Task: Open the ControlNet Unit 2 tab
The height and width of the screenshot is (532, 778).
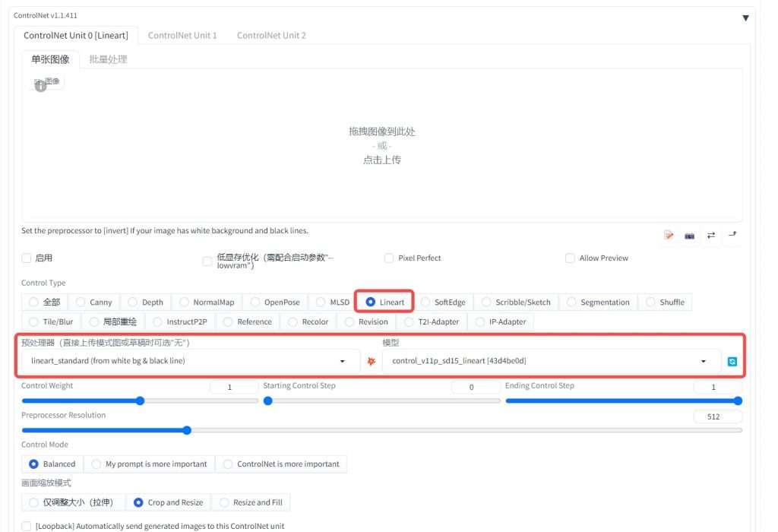Action: point(271,35)
